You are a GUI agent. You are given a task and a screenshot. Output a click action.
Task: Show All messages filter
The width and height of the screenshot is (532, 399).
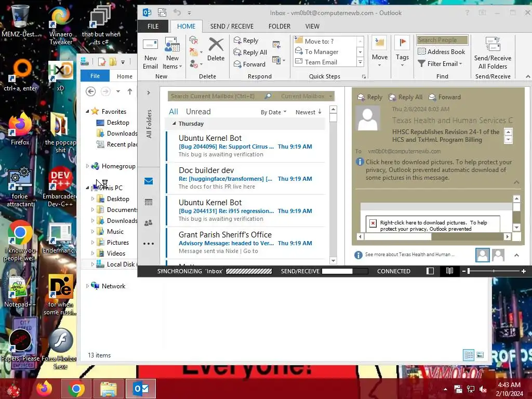point(174,112)
